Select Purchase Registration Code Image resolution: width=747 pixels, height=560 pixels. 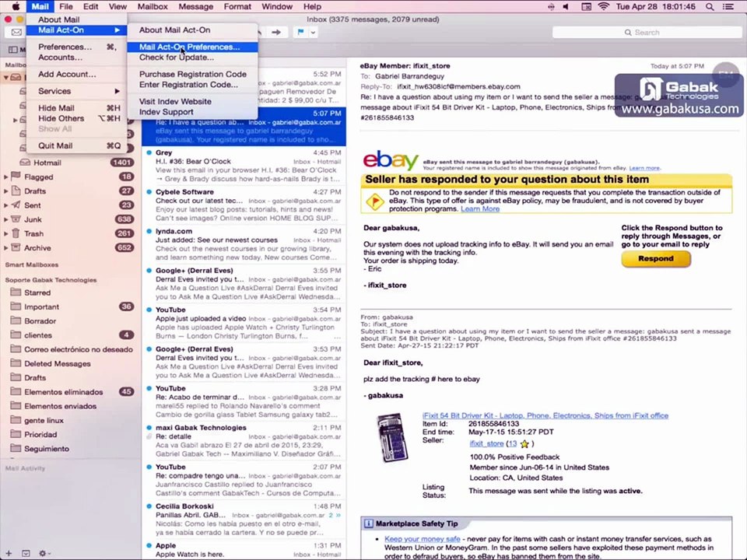pyautogui.click(x=192, y=75)
